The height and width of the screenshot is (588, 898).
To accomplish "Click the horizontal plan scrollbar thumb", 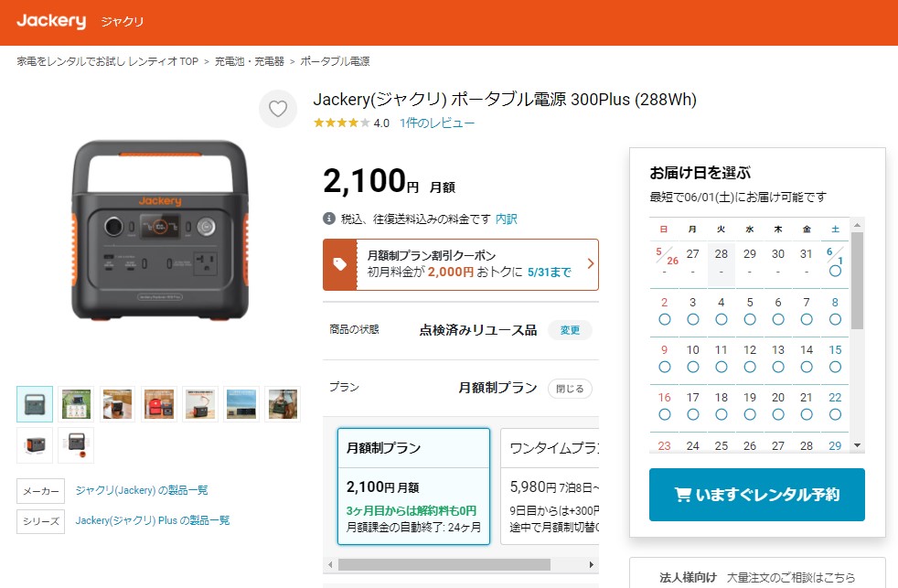I will point(444,564).
